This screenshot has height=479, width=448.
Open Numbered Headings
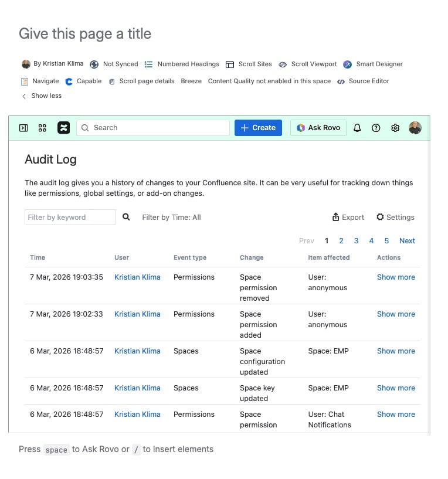click(182, 64)
